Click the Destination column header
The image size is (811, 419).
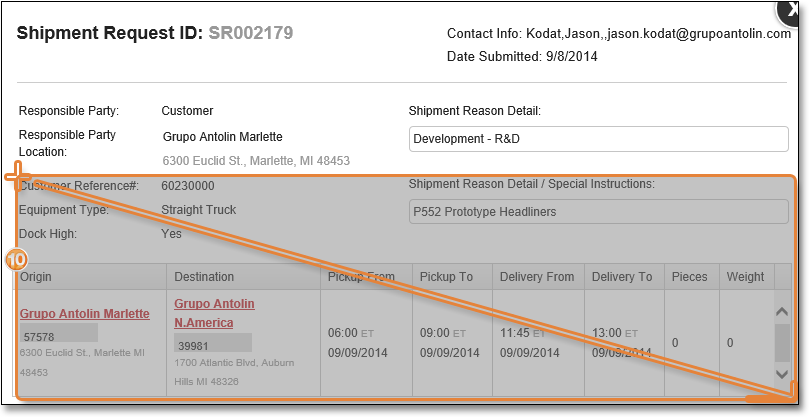click(x=204, y=277)
